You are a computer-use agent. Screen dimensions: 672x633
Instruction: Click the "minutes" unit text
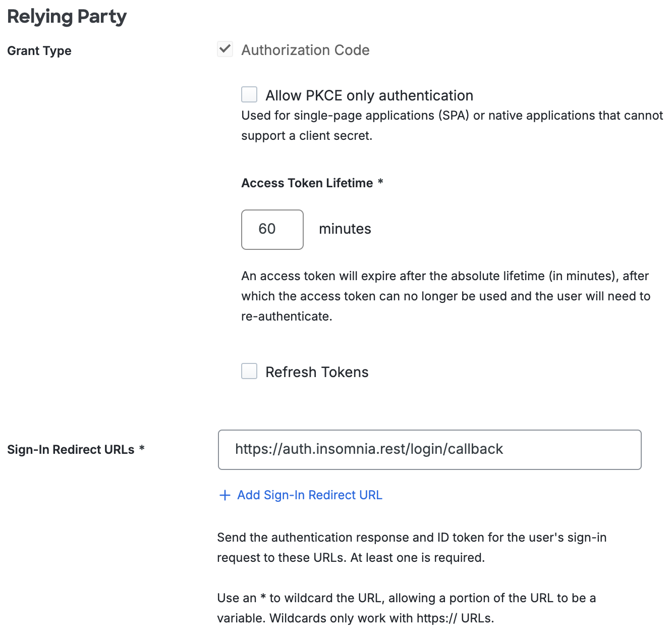[345, 229]
